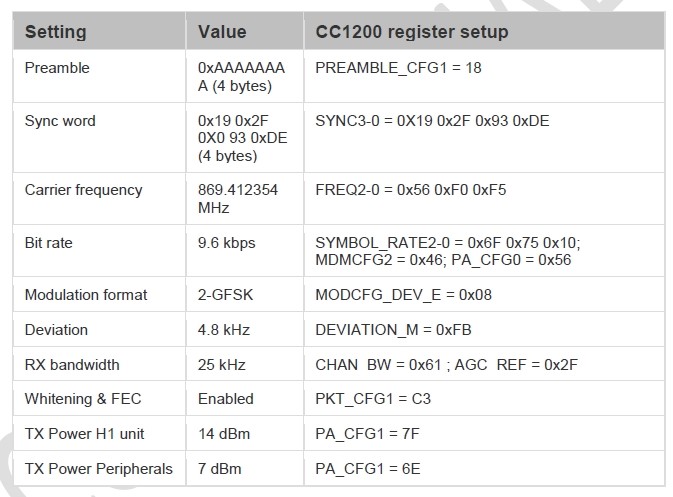Click the Setting column header
This screenshot has width=673, height=497.
[55, 32]
